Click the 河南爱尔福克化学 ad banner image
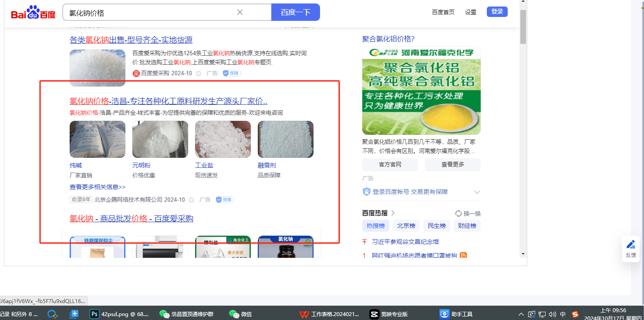This screenshot has height=320, width=644. click(421, 90)
